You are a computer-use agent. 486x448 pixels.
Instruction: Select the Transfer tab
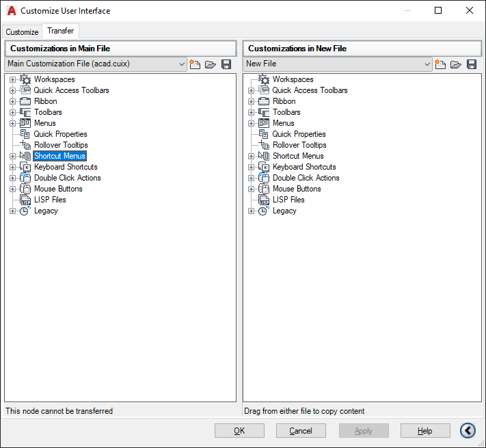[60, 31]
